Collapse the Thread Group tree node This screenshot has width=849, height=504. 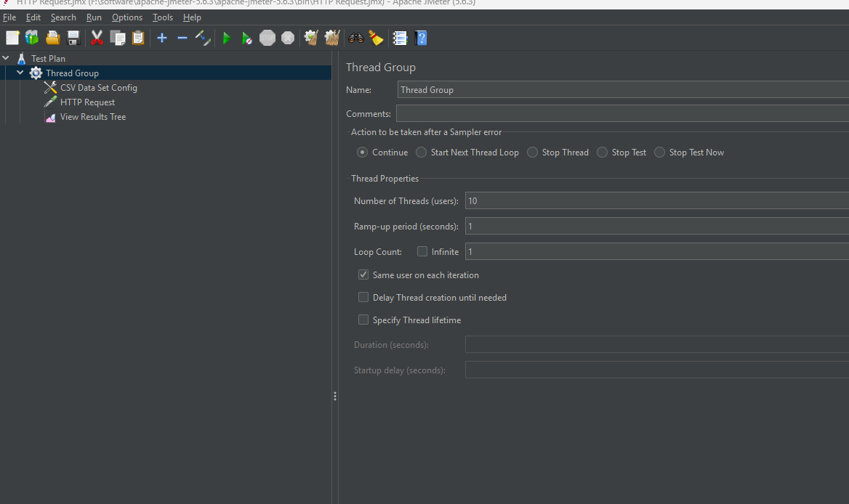(20, 73)
